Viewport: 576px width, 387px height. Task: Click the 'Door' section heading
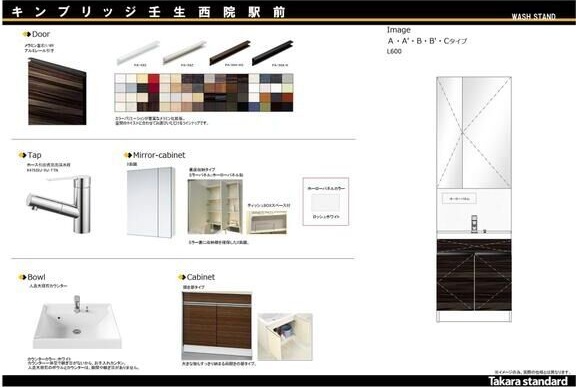40,34
